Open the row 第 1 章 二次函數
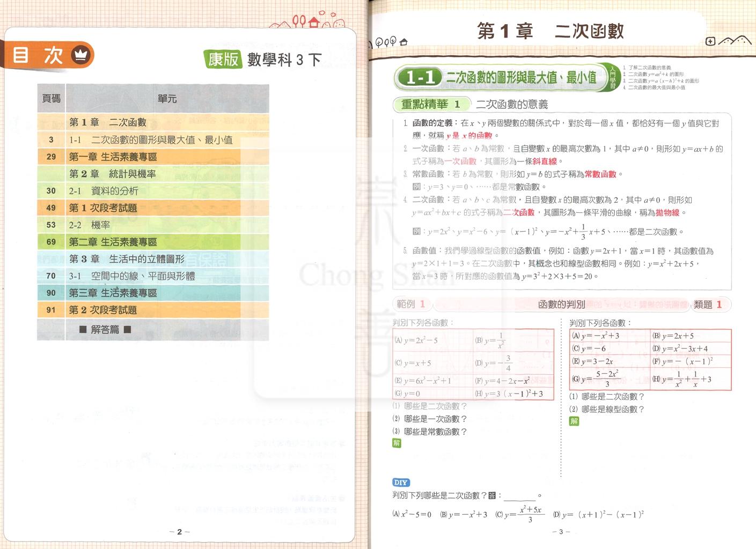The width and height of the screenshot is (756, 549). [x=153, y=122]
